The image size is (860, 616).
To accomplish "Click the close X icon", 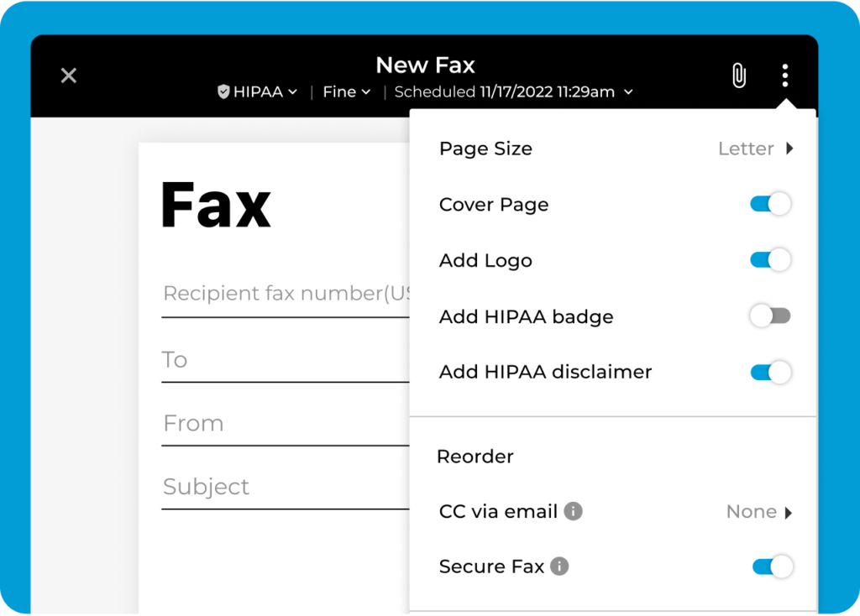I will pos(68,75).
